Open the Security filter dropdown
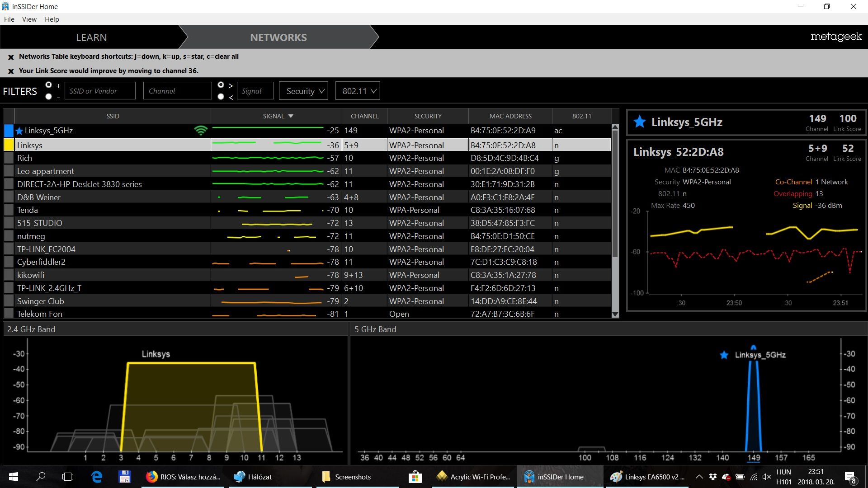 coord(304,91)
